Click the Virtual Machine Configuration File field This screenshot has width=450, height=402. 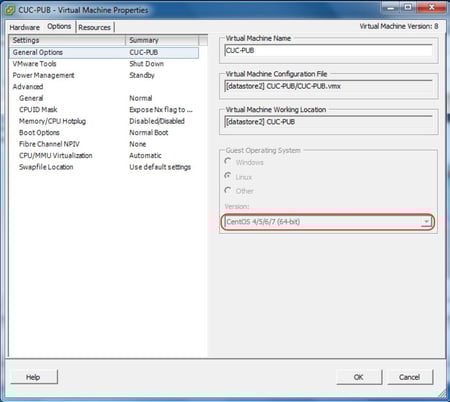pyautogui.click(x=329, y=86)
